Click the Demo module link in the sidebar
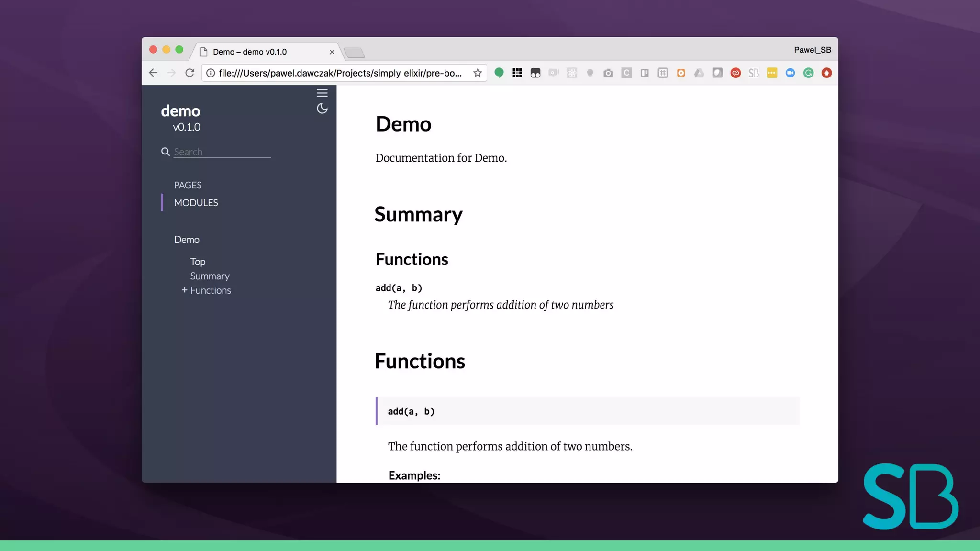The width and height of the screenshot is (980, 551). [187, 240]
